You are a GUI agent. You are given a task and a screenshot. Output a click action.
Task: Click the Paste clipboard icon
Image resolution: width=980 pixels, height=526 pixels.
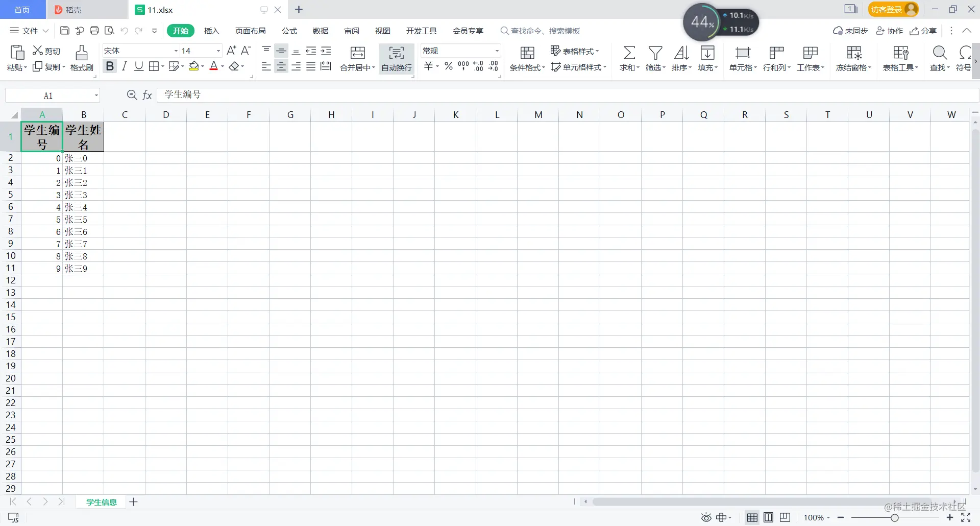click(17, 53)
